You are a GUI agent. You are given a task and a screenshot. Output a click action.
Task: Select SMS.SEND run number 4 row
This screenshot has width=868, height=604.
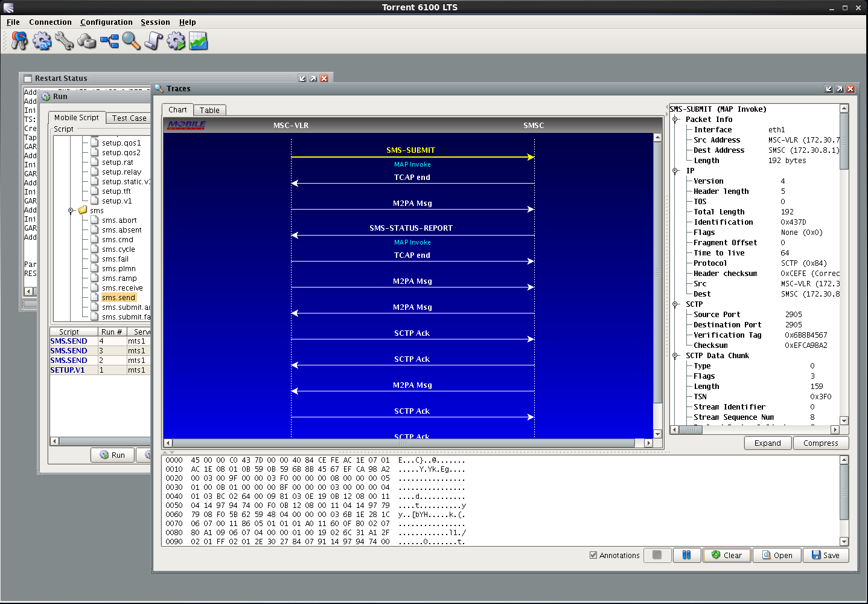click(x=100, y=341)
